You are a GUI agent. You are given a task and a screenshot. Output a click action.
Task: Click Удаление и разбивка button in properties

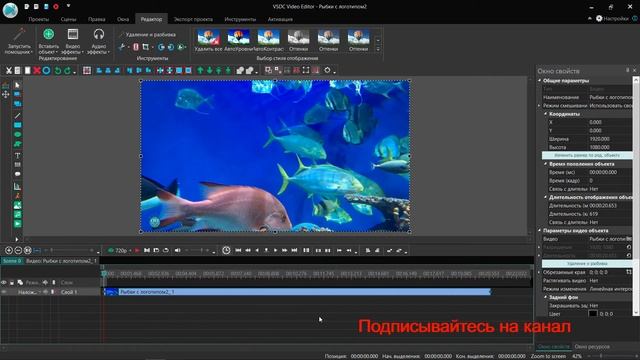(x=587, y=264)
